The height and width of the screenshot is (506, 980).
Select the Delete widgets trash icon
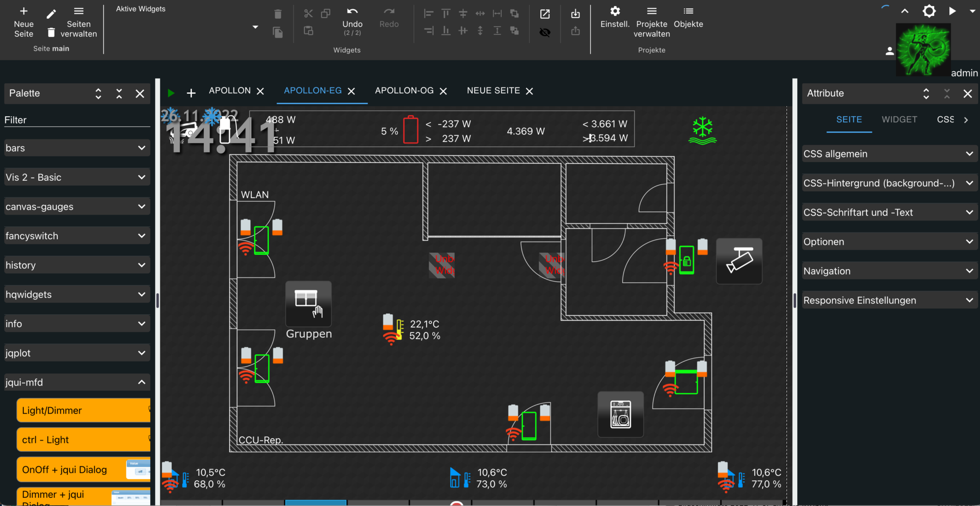pyautogui.click(x=278, y=14)
